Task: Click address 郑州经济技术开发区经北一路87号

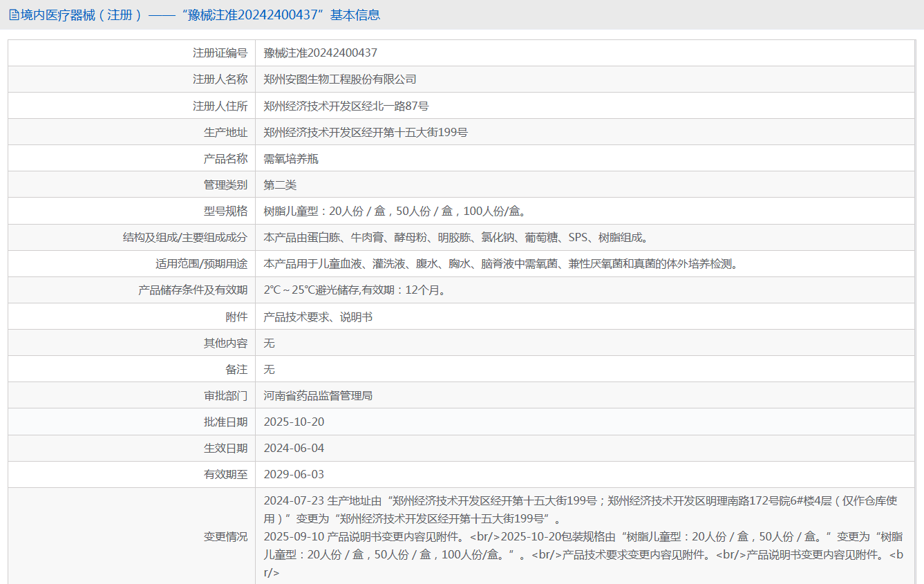Action: pyautogui.click(x=346, y=106)
